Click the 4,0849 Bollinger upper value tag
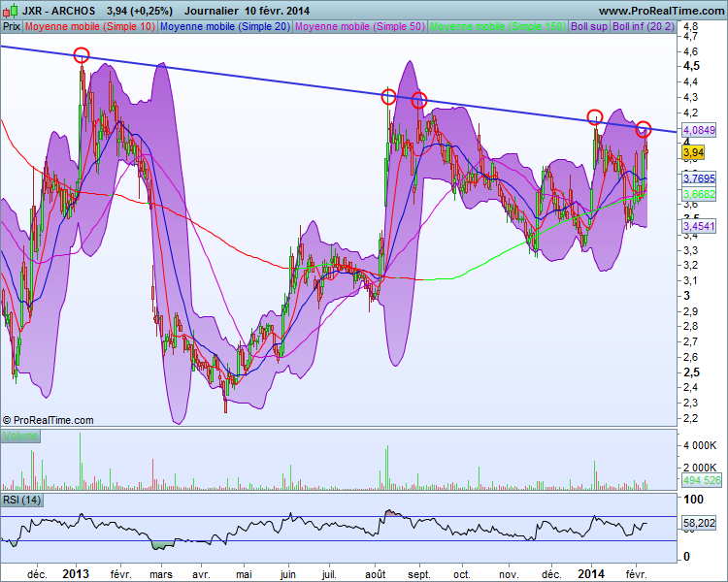Screen dimensions: 728x582 (699, 129)
